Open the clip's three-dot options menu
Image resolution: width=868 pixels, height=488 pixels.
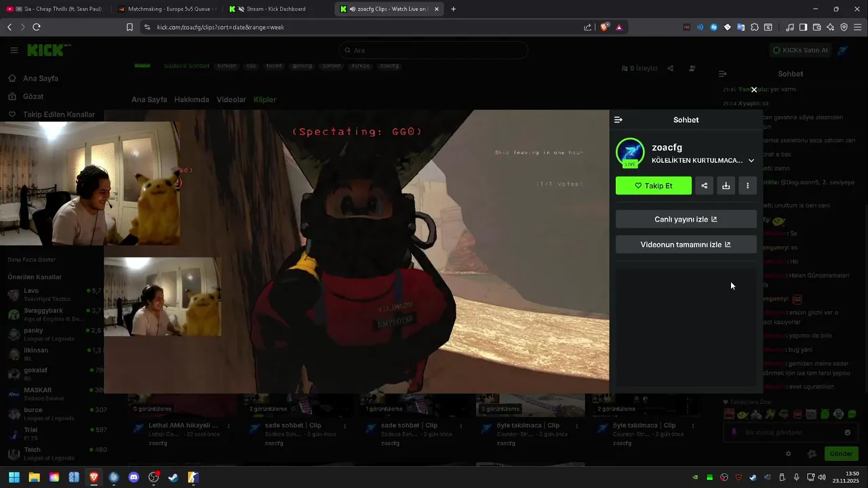point(747,186)
